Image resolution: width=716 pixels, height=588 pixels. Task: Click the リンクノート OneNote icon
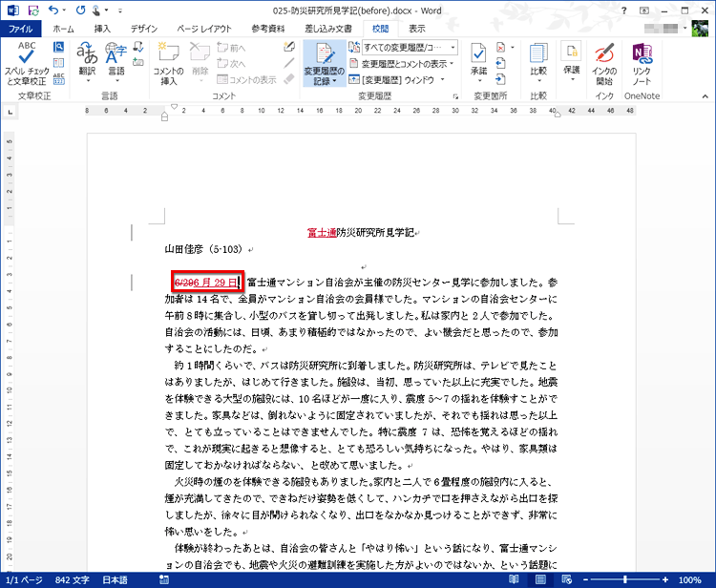pyautogui.click(x=642, y=63)
